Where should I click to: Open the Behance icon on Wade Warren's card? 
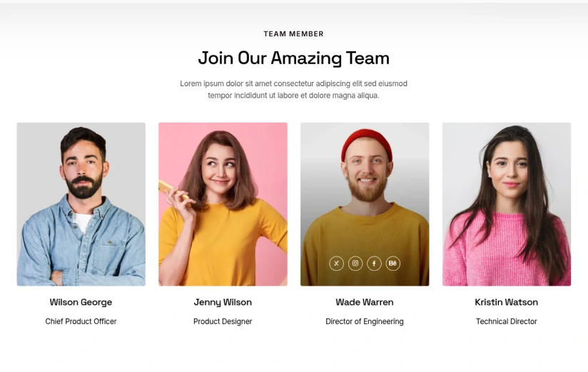[x=392, y=264]
